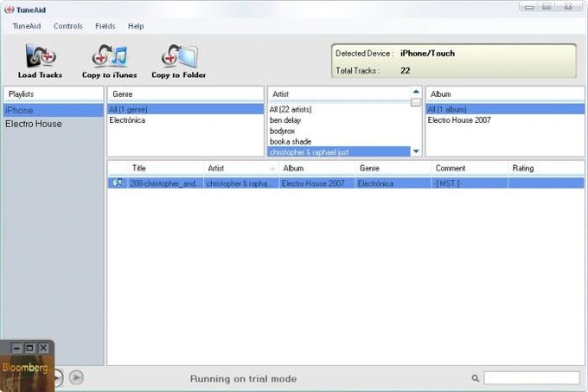Select artist christopher & raphael just
This screenshot has height=392, width=588.
point(339,152)
